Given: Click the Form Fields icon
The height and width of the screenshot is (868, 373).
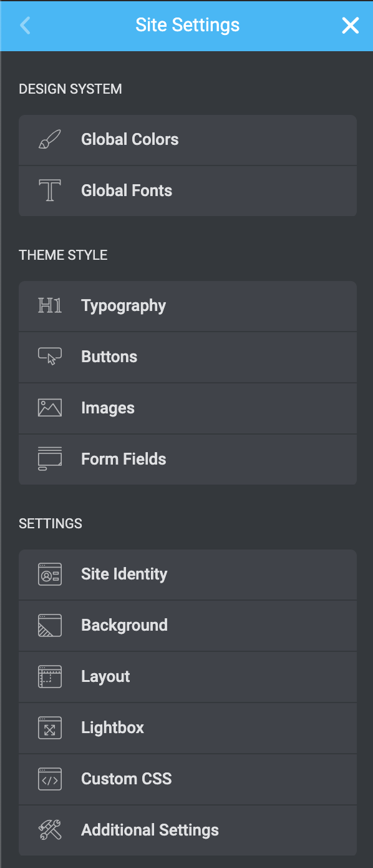Looking at the screenshot, I should coord(50,460).
